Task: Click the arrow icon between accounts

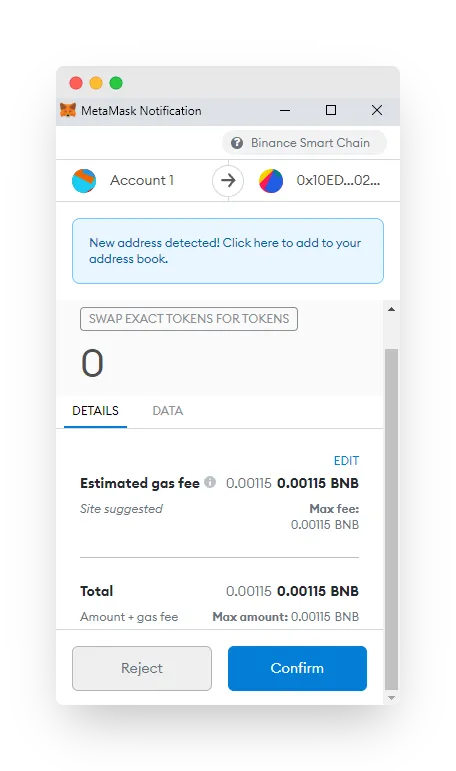Action: [228, 180]
